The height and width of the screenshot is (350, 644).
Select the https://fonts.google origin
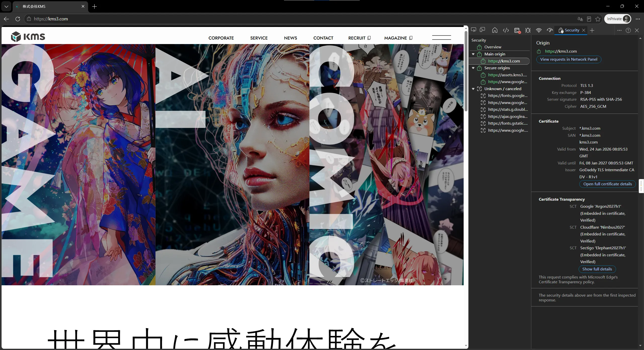coord(500,96)
